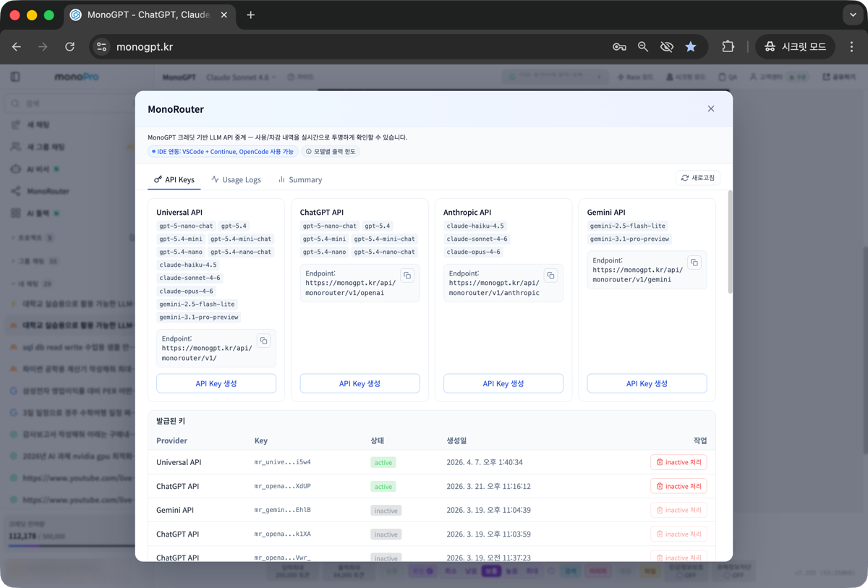Click the IDE 연동 badge
The height and width of the screenshot is (588, 868).
coord(224,152)
